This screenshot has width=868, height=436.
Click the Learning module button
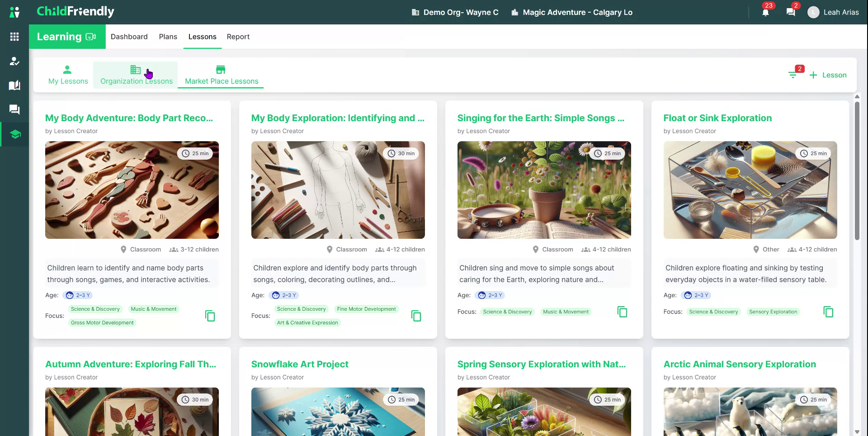tap(67, 37)
